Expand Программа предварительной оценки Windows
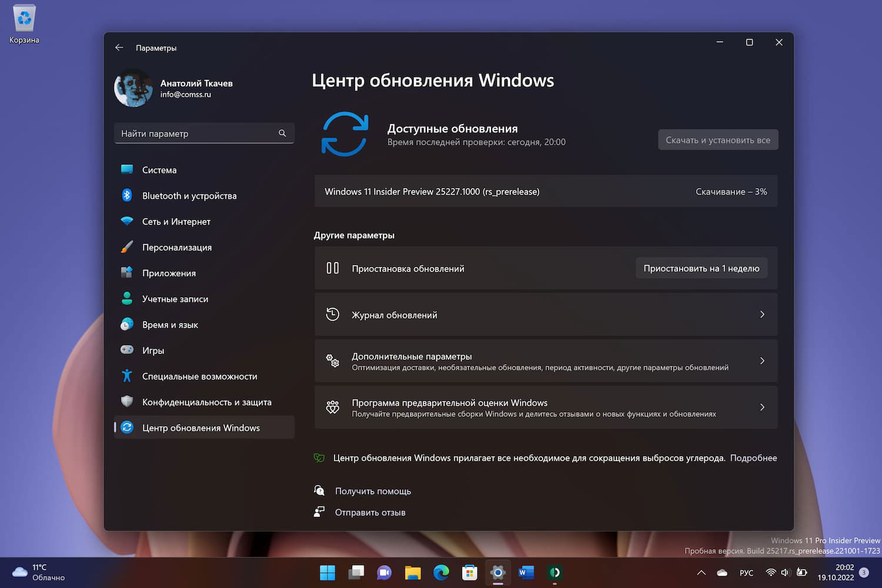The image size is (882, 588). (762, 407)
